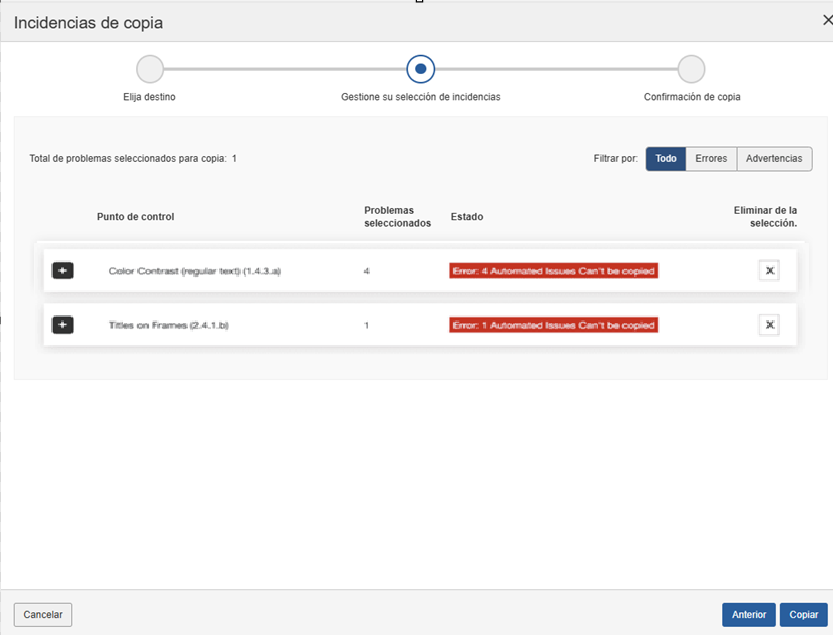Expand the Titles on Frames row
The height and width of the screenshot is (635, 833).
pyautogui.click(x=62, y=325)
